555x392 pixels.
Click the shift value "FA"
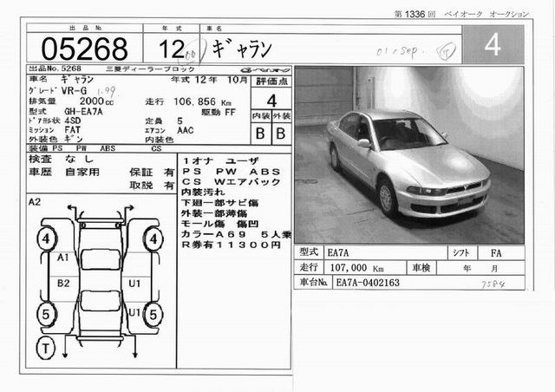[496, 253]
